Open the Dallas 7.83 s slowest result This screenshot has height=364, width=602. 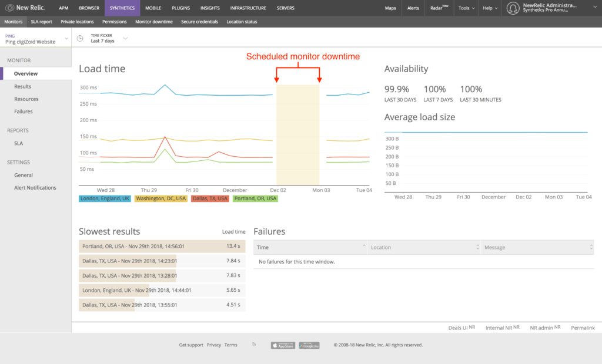pyautogui.click(x=162, y=275)
